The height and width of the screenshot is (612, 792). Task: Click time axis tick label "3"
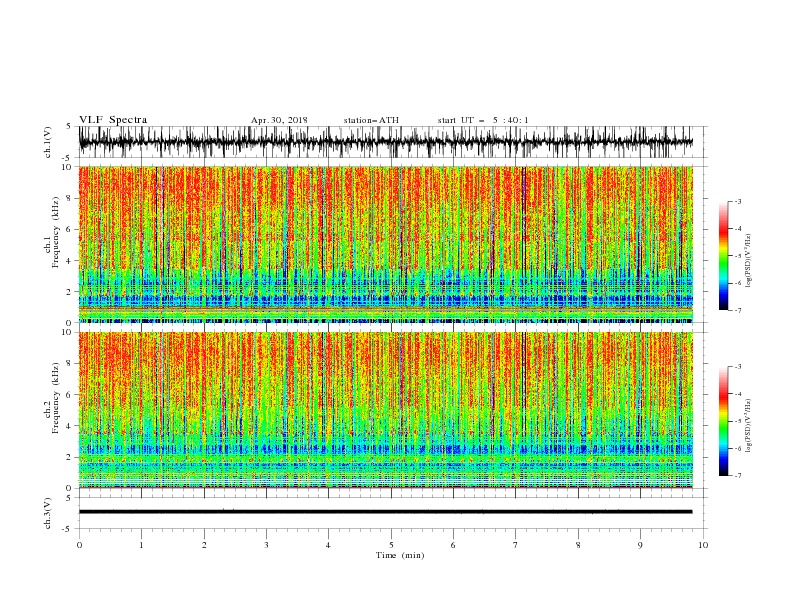[x=266, y=545]
